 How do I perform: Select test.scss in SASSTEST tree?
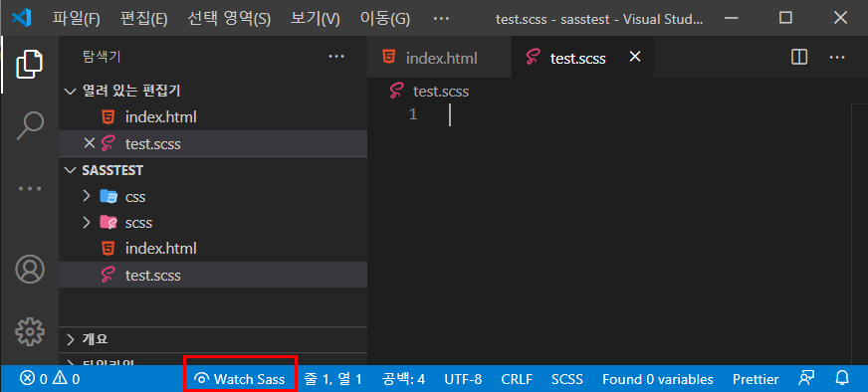coord(213,275)
